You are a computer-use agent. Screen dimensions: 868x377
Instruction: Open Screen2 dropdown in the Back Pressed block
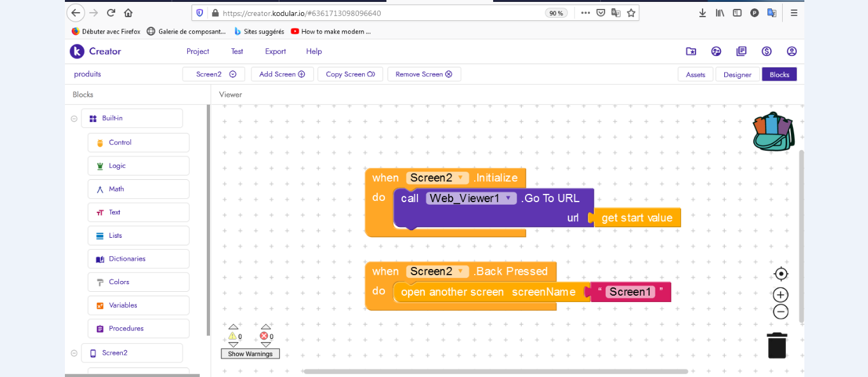pos(438,271)
